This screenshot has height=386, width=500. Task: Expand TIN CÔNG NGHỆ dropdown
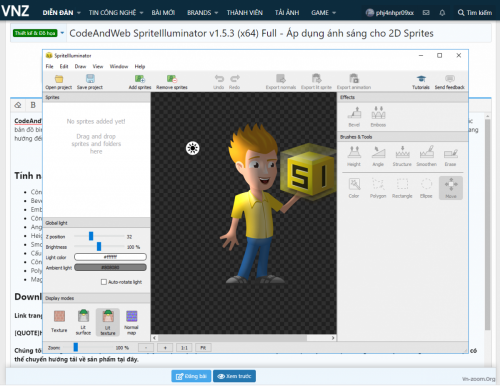point(141,13)
